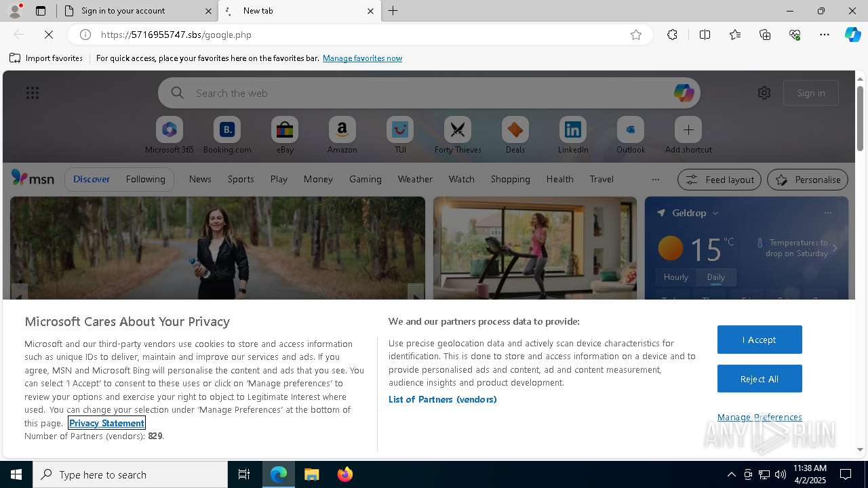The image size is (868, 488).
Task: Open Settings and more menu
Action: coord(825,35)
